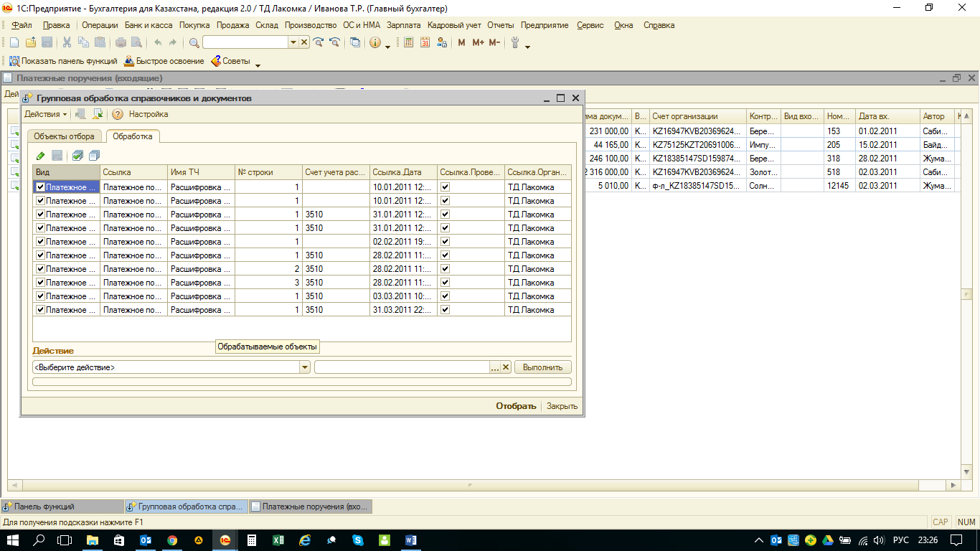Click the yellow Info icon
The image size is (980, 551).
[375, 43]
